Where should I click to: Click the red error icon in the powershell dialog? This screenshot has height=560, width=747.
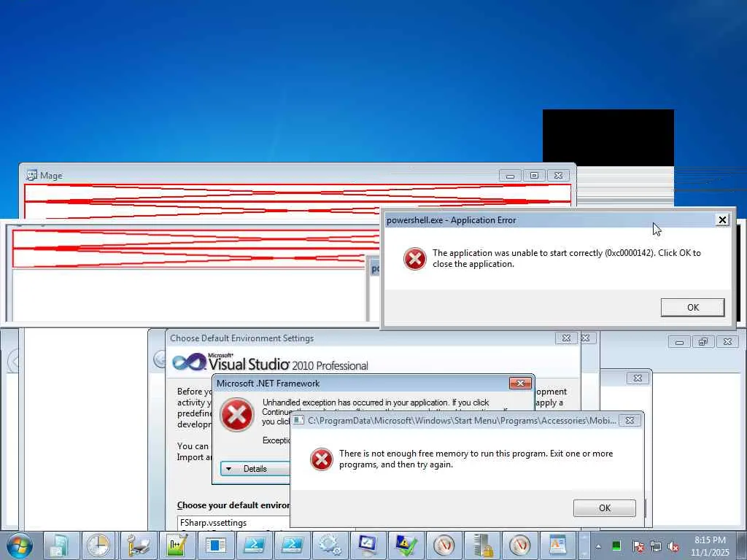[415, 259]
